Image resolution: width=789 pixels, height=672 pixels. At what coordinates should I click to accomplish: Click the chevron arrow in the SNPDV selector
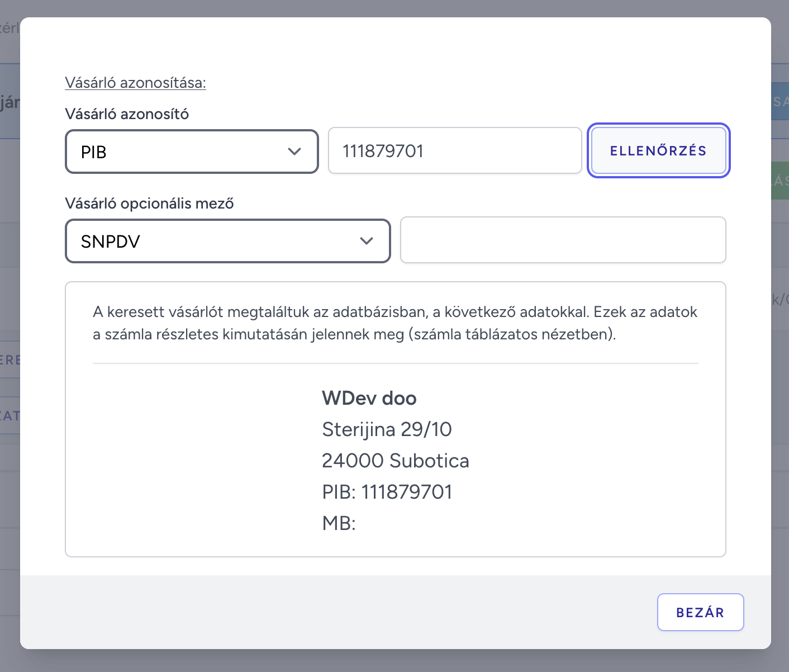click(367, 241)
